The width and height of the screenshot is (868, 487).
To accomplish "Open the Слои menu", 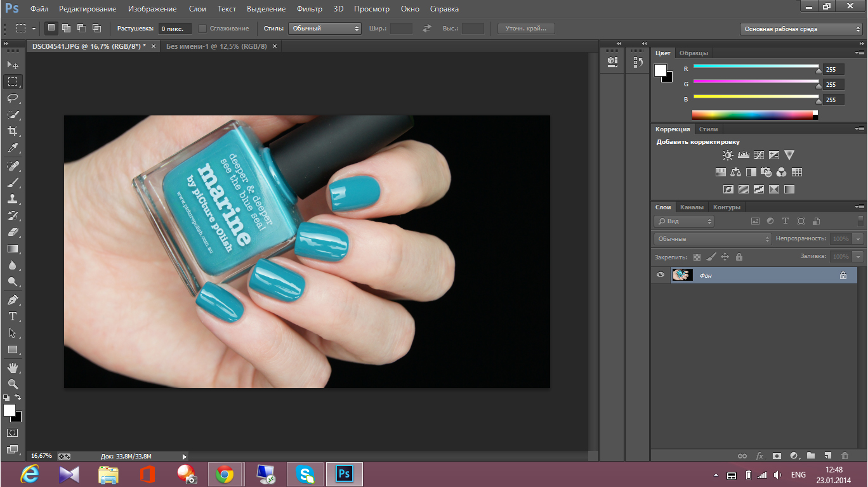I will pyautogui.click(x=197, y=10).
